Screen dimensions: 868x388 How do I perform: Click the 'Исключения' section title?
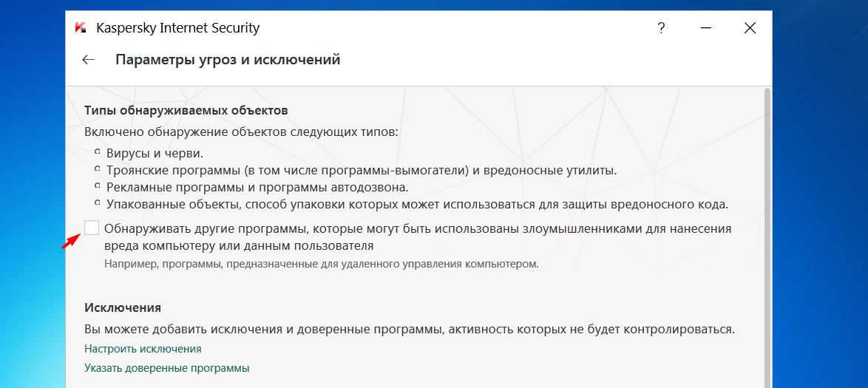pyautogui.click(x=123, y=307)
